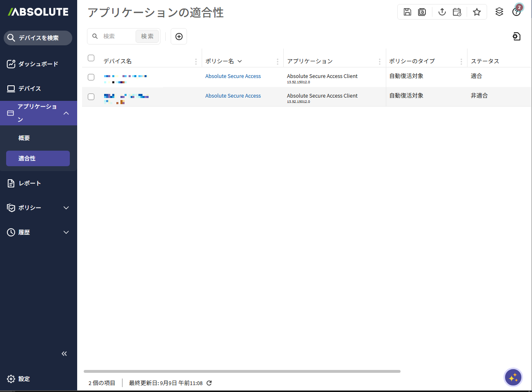The image size is (532, 392).
Task: Click the horizontal scrollbar below the table
Action: (242, 371)
